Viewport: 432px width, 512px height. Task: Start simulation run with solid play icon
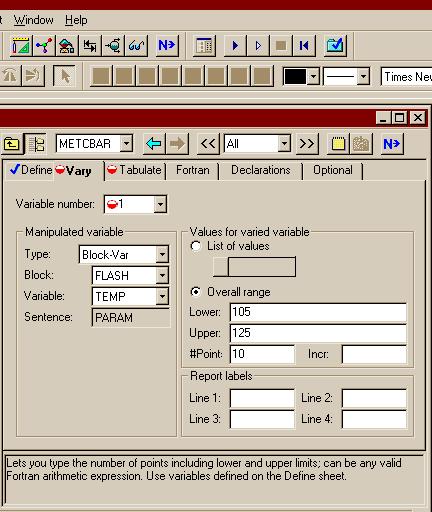[x=235, y=45]
